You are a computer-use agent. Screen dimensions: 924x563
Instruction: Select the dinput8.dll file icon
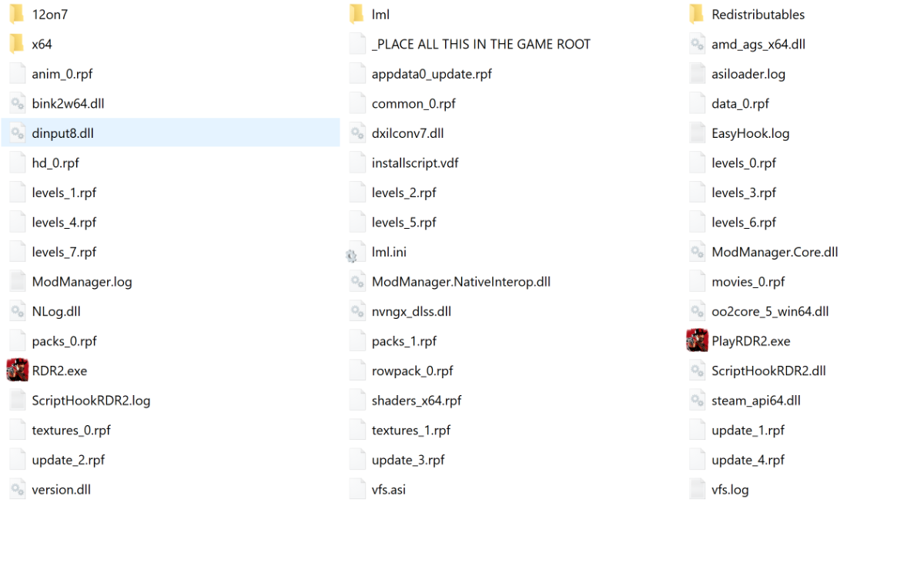coord(17,133)
